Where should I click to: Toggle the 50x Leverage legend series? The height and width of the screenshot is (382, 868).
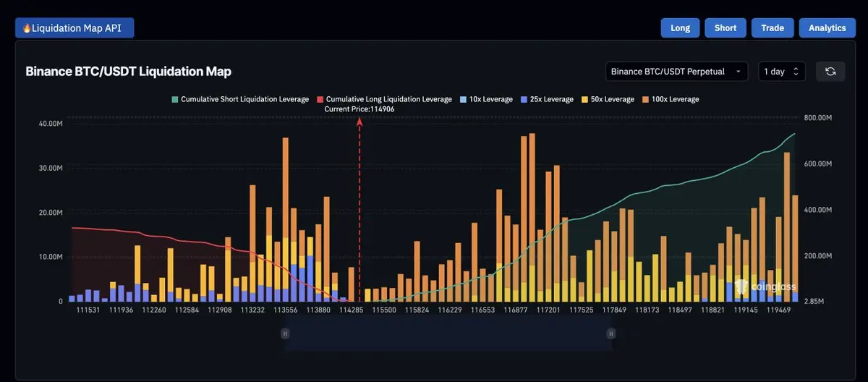(607, 99)
